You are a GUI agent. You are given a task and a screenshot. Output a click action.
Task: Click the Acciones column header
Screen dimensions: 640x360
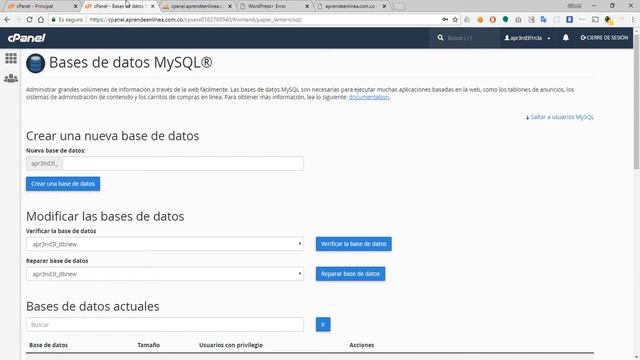(362, 345)
